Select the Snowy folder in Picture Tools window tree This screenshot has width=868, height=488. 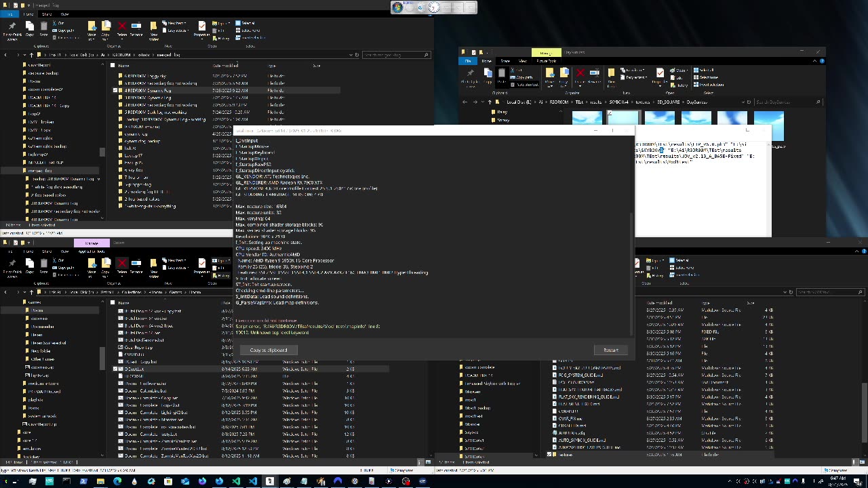(x=503, y=120)
